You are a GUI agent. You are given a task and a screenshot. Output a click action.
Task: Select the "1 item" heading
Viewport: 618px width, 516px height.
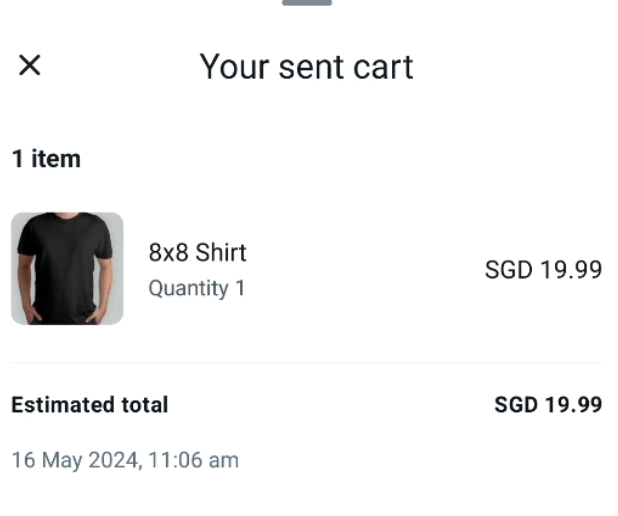pos(46,159)
